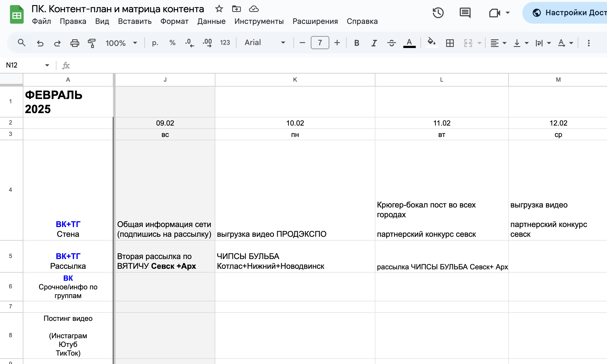Image resolution: width=607 pixels, height=364 pixels.
Task: Open the Данные menu
Action: [x=211, y=21]
